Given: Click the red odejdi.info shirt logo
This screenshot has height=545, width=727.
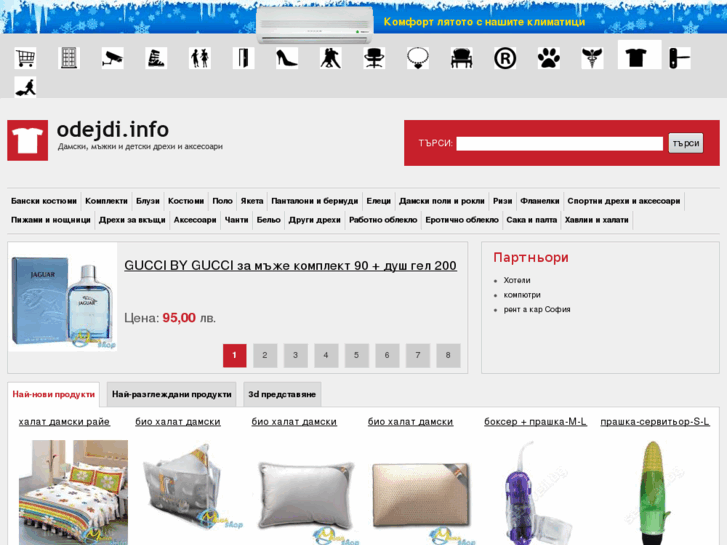Looking at the screenshot, I should [x=27, y=140].
